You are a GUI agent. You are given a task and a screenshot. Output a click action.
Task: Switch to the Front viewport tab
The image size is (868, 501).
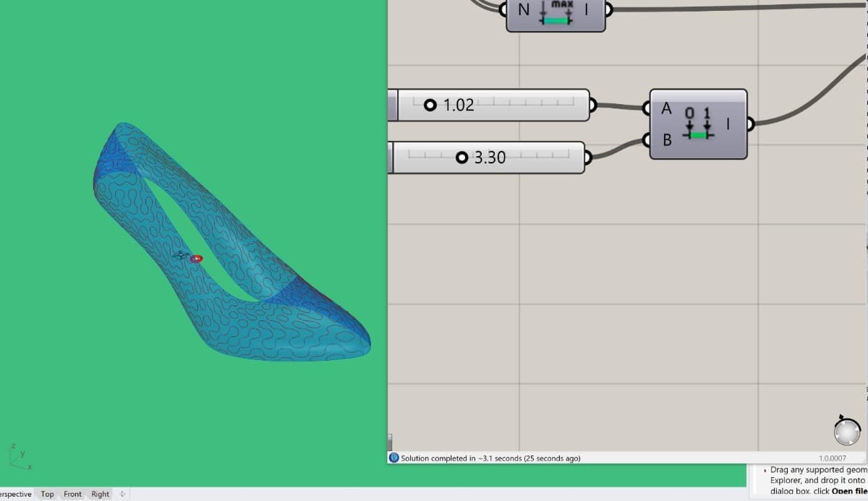point(72,494)
